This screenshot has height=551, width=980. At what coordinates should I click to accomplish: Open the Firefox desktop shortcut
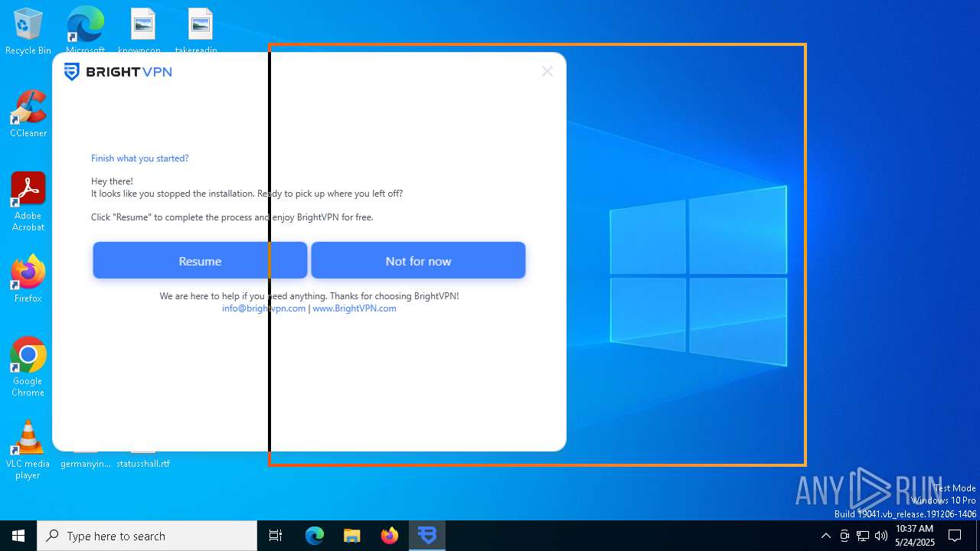pyautogui.click(x=28, y=279)
